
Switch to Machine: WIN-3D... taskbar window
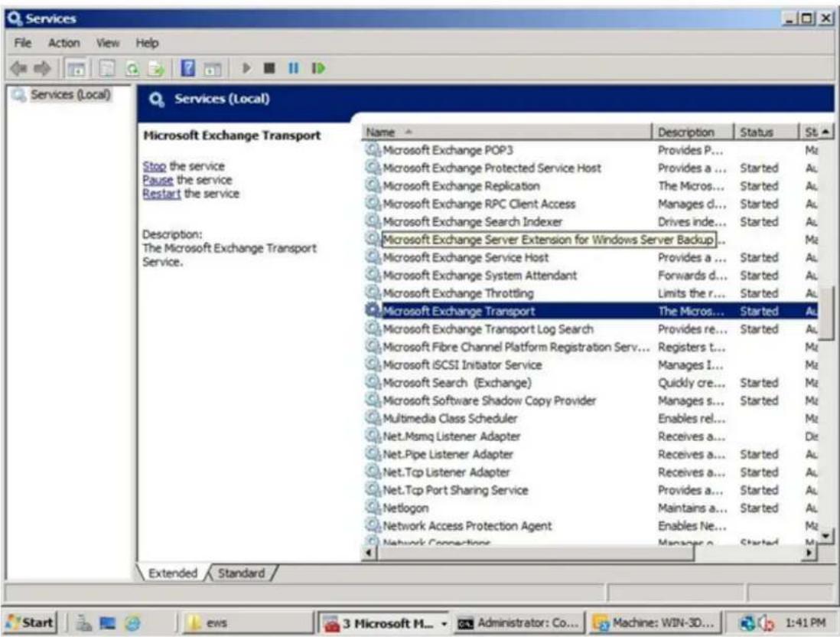pos(655,622)
